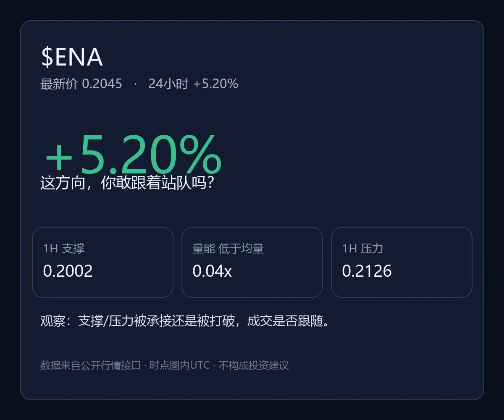Click the 低于均量 status text
Image resolution: width=504 pixels, height=420 pixels.
pos(241,249)
